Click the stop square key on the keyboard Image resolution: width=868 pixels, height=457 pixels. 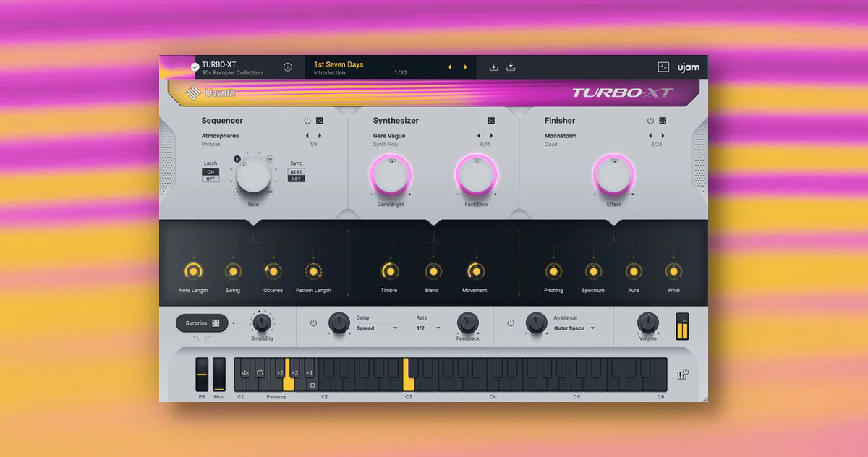pyautogui.click(x=312, y=385)
